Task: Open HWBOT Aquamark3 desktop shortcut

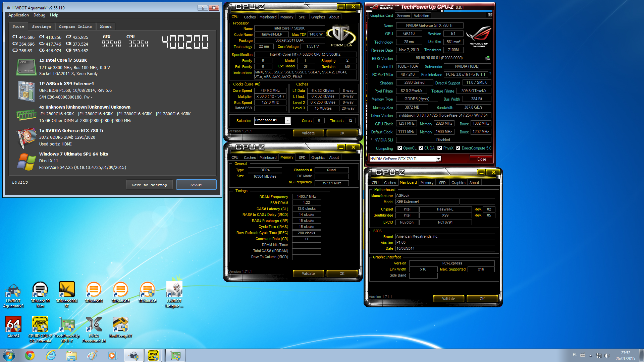Action: pyautogui.click(x=13, y=295)
